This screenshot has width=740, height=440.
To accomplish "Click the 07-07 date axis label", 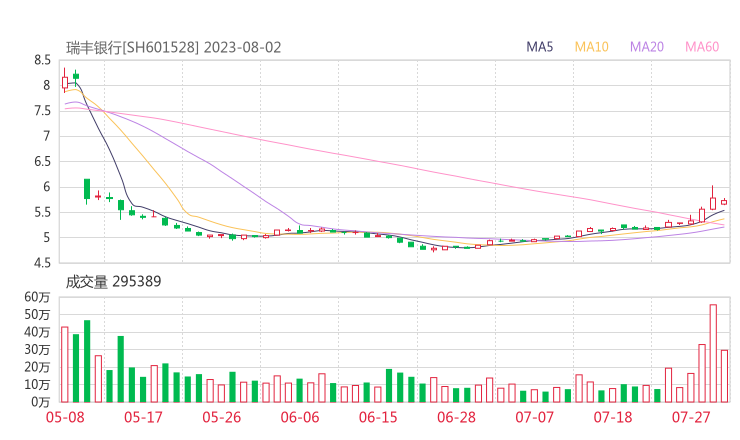I will tap(534, 417).
